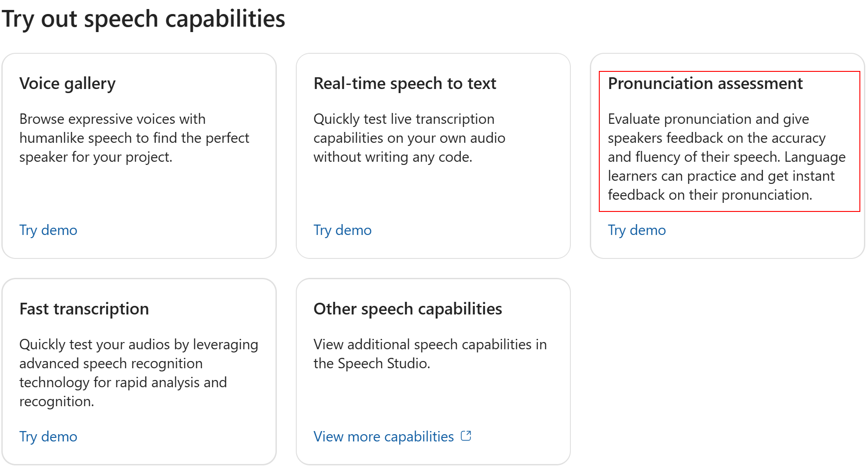The width and height of the screenshot is (868, 469).
Task: Try demo under Fast transcription
Action: coord(48,436)
